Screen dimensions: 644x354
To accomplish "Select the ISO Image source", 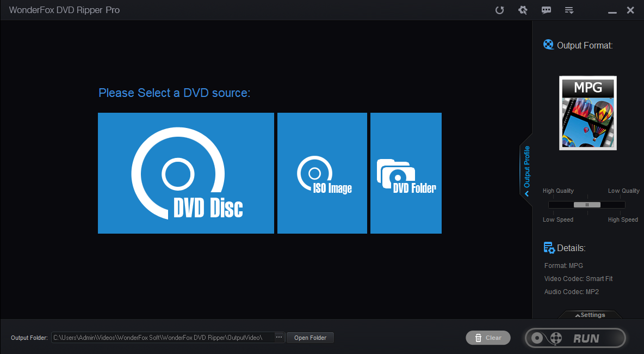I will click(x=322, y=173).
